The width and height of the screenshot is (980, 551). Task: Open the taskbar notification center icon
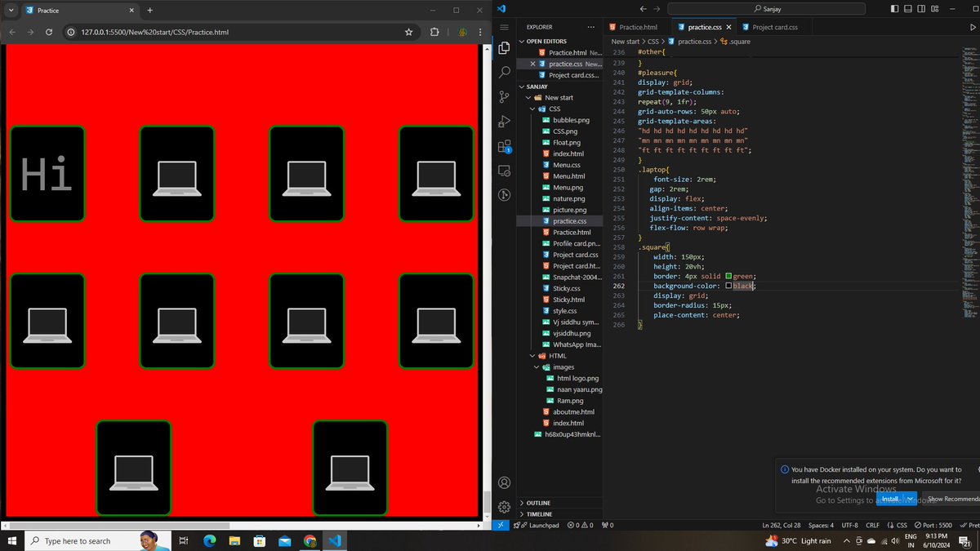click(x=965, y=541)
